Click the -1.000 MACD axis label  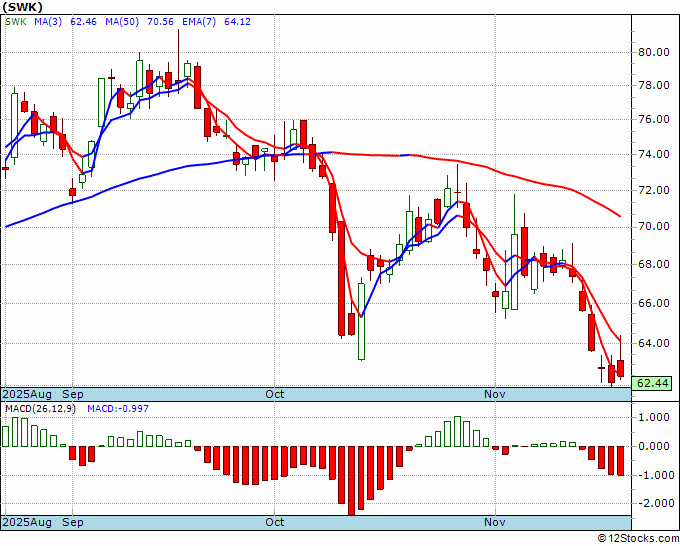point(654,475)
